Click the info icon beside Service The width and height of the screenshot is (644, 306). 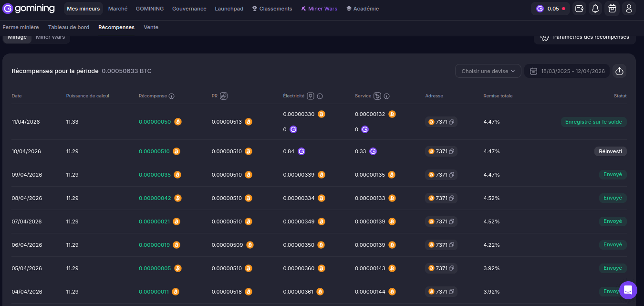387,96
